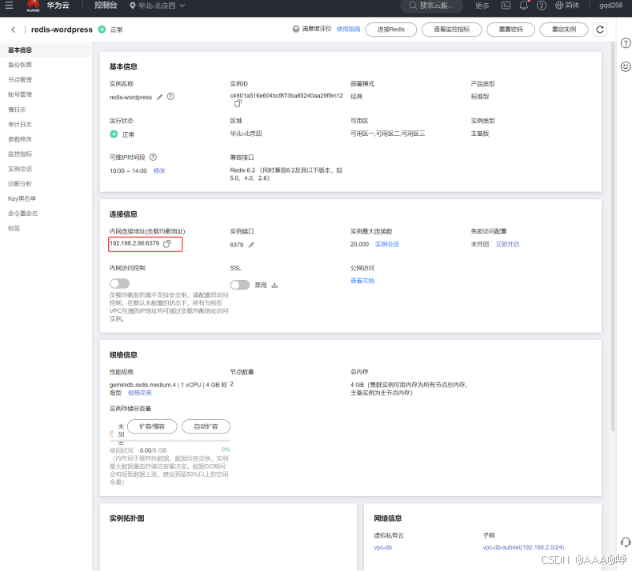Viewport: 632px width, 571px height.
Task: Toggle the 内网访问控制 switch
Action: coord(120,284)
